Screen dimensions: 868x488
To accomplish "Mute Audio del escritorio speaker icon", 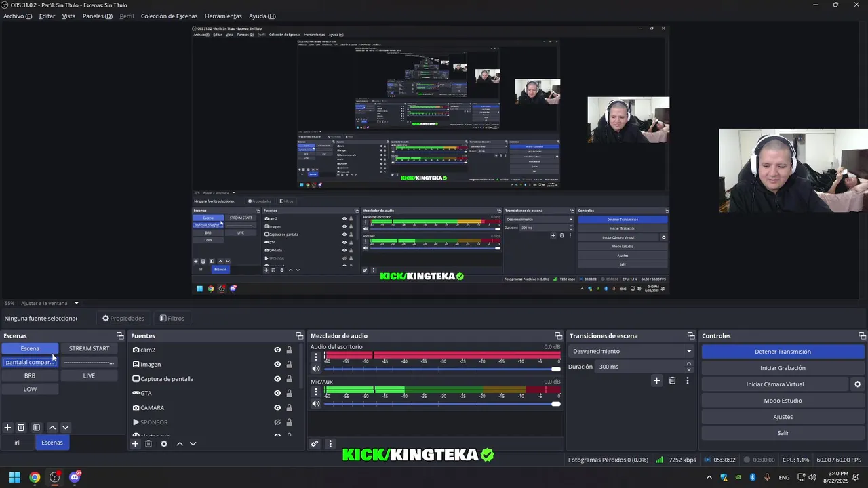I will [316, 369].
